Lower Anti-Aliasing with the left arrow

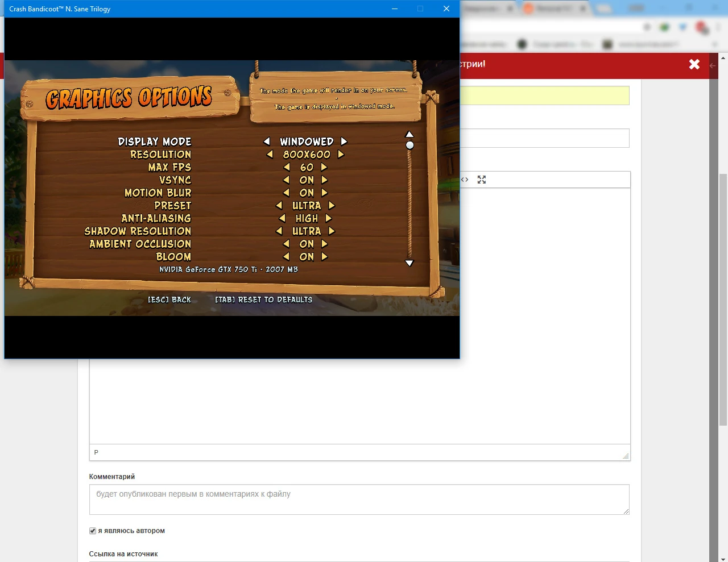tap(282, 218)
